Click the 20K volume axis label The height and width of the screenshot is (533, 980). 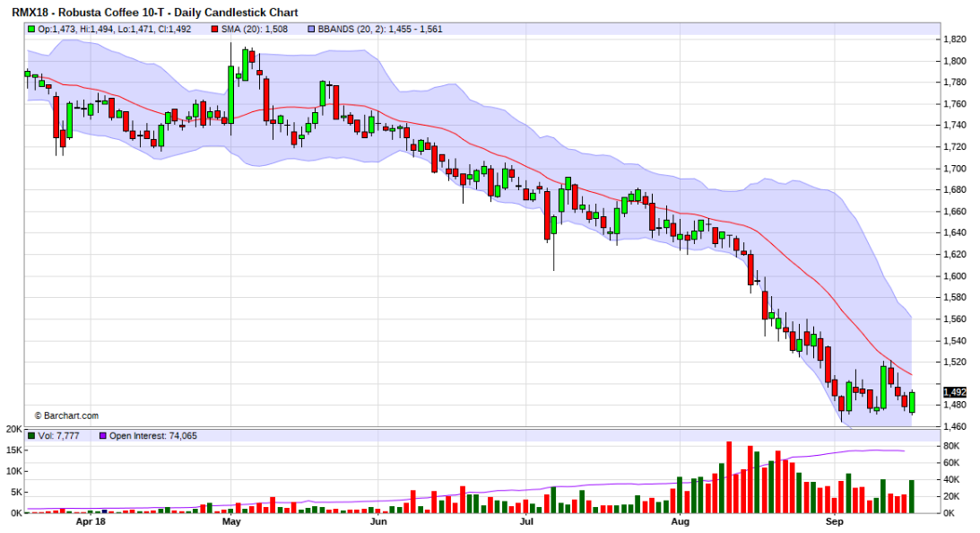(x=13, y=429)
